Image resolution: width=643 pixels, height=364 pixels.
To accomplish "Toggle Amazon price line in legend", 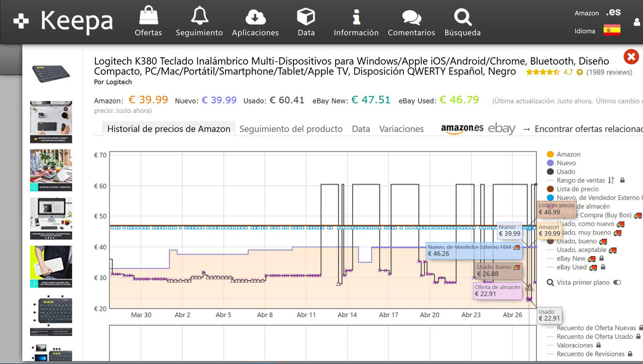I will click(563, 154).
